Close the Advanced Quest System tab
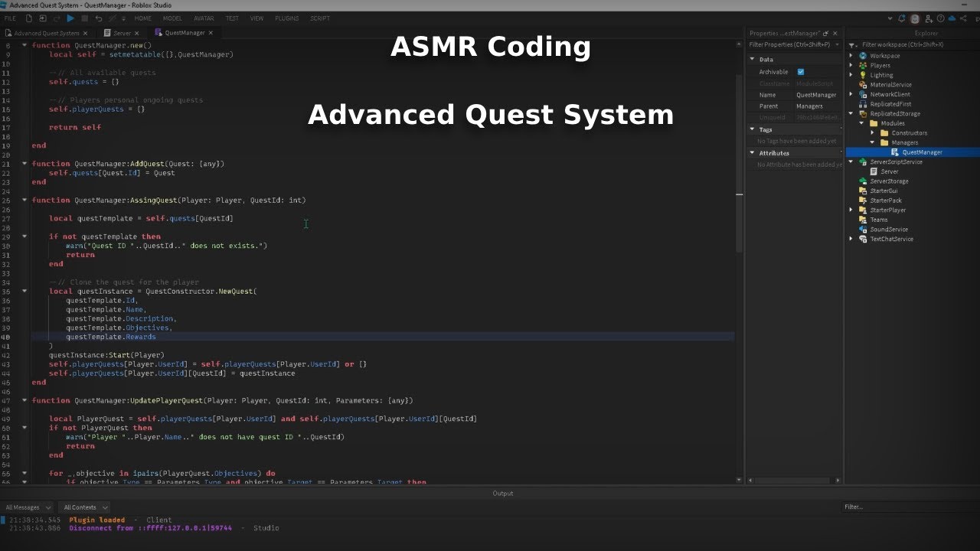 click(x=85, y=33)
